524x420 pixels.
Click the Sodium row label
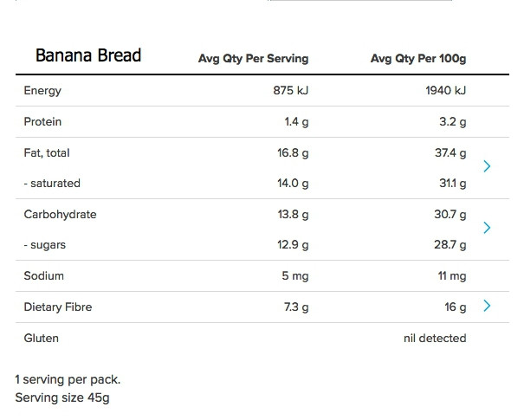(44, 275)
